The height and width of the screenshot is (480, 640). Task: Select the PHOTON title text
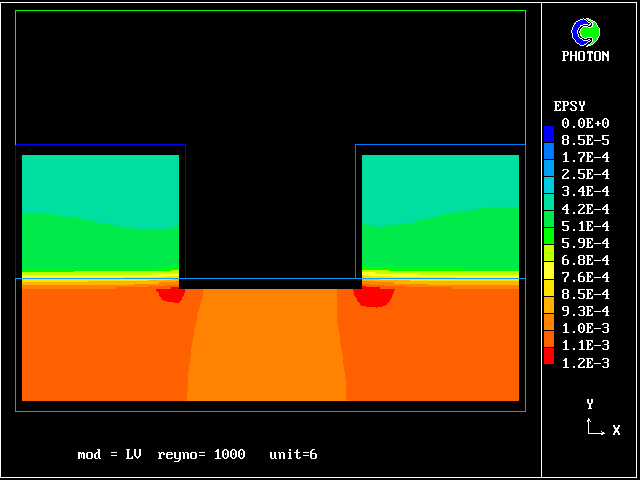point(585,57)
